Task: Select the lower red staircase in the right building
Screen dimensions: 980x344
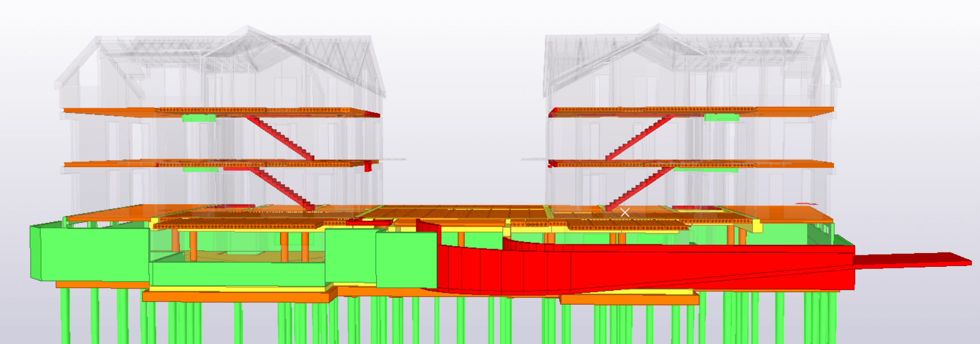Action: tap(639, 188)
